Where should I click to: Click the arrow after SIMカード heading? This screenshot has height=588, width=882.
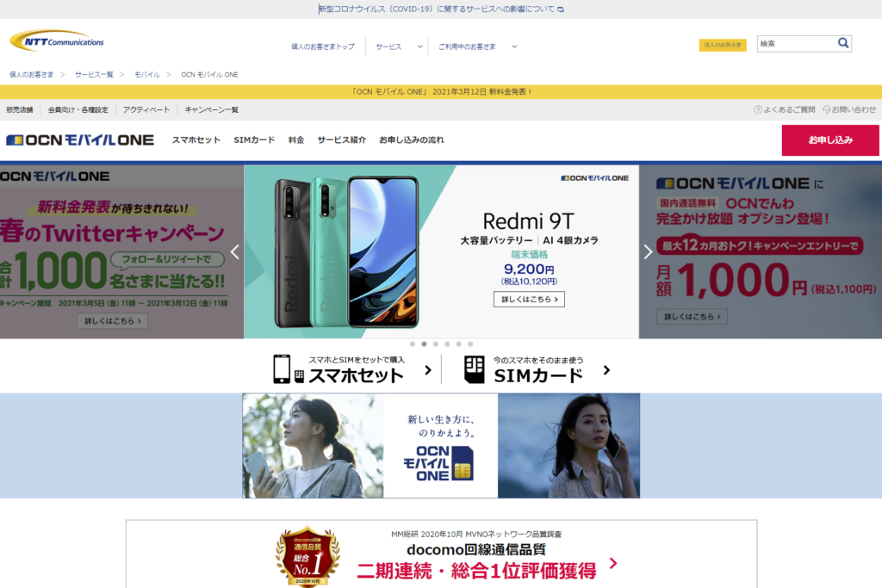(606, 370)
